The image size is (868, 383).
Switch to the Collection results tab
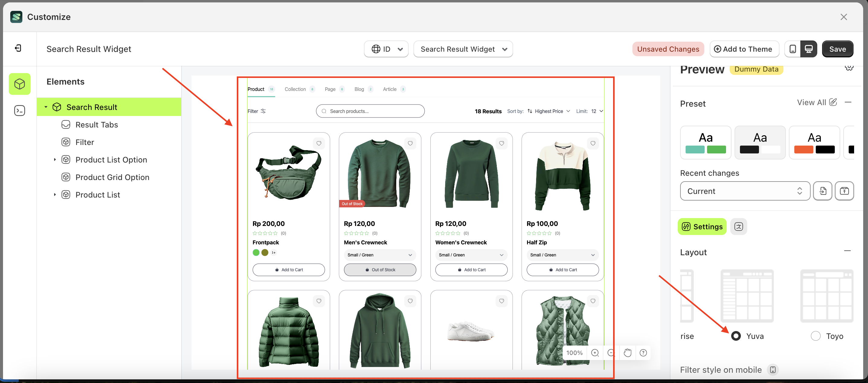click(x=295, y=89)
